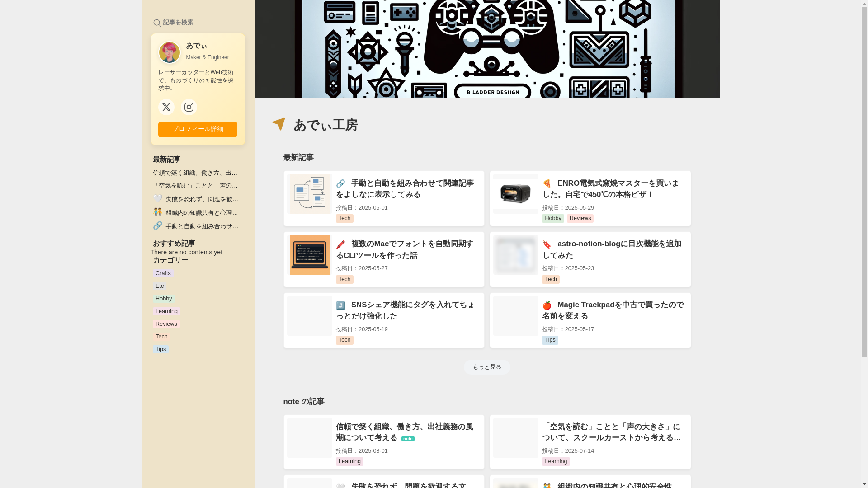868x488 pixels.
Task: Click Learning tag on 2025-07-14 note article
Action: click(556, 461)
